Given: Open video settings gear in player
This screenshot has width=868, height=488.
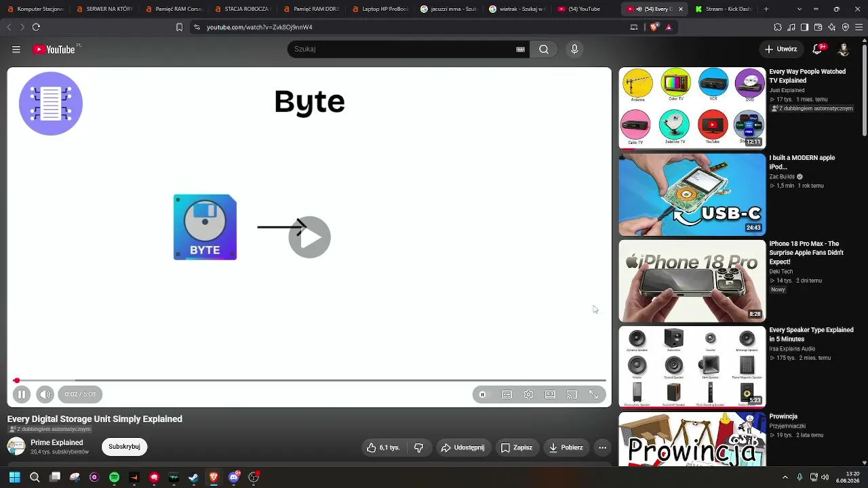Looking at the screenshot, I should [x=528, y=394].
